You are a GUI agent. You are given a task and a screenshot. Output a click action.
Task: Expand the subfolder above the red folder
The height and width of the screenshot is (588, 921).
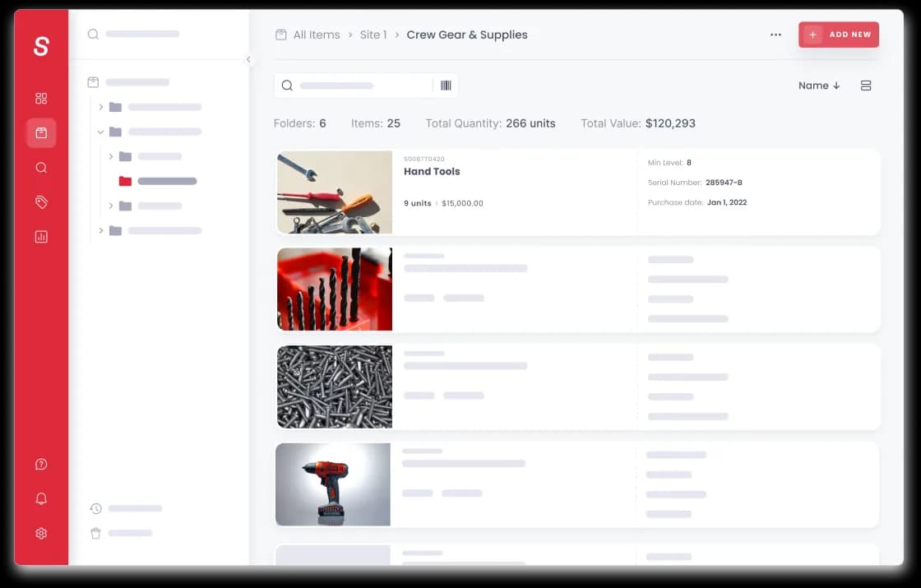pos(111,156)
